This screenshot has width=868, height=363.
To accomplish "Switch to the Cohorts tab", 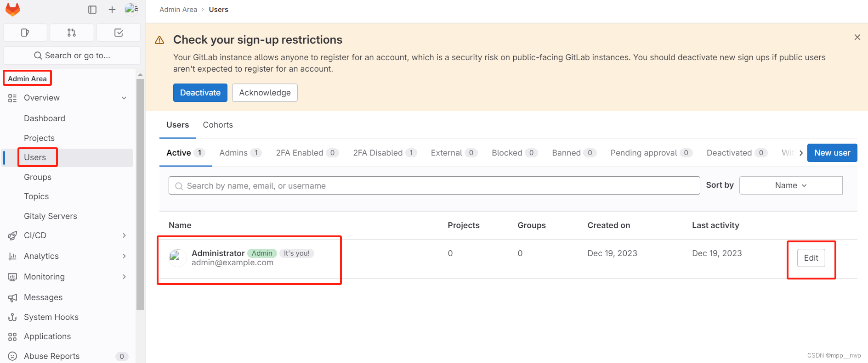I will tap(218, 125).
